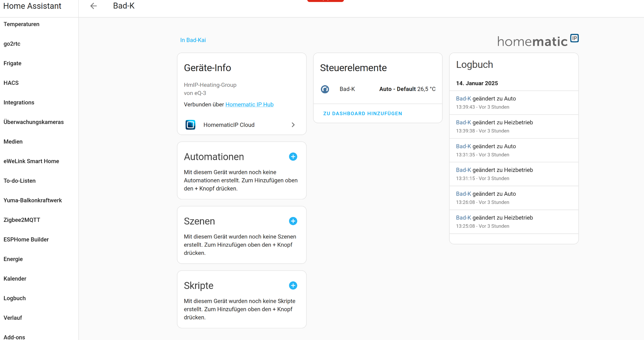
Task: Add a new script with plus icon
Action: (293, 286)
